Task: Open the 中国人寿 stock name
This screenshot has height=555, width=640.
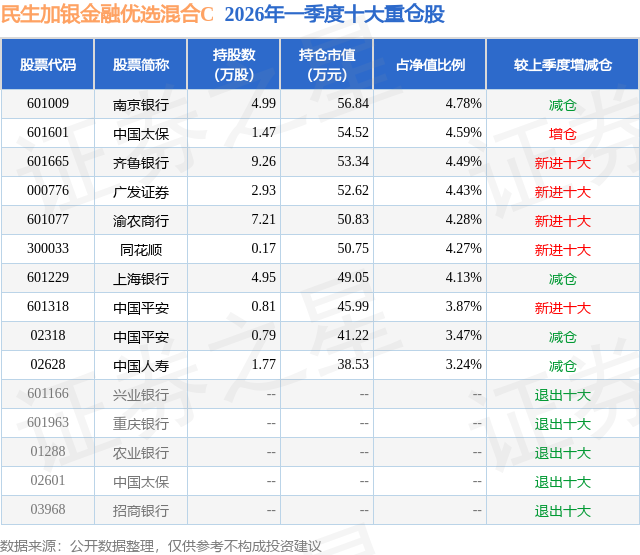Action: [141, 365]
